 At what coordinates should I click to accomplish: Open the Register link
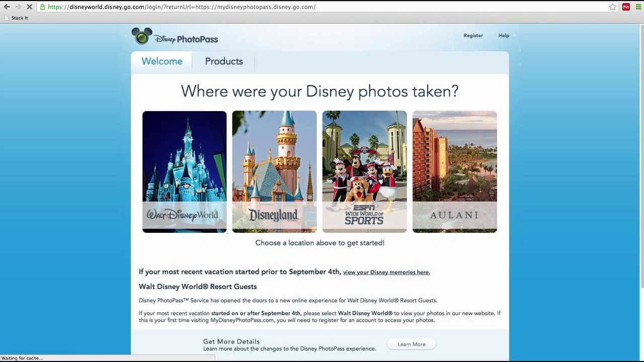click(473, 36)
